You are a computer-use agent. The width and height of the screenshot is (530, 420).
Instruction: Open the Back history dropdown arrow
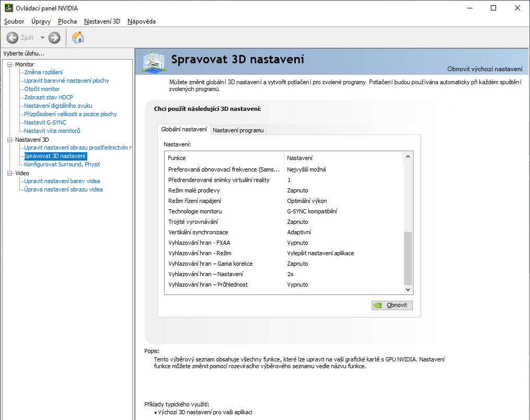(42, 38)
